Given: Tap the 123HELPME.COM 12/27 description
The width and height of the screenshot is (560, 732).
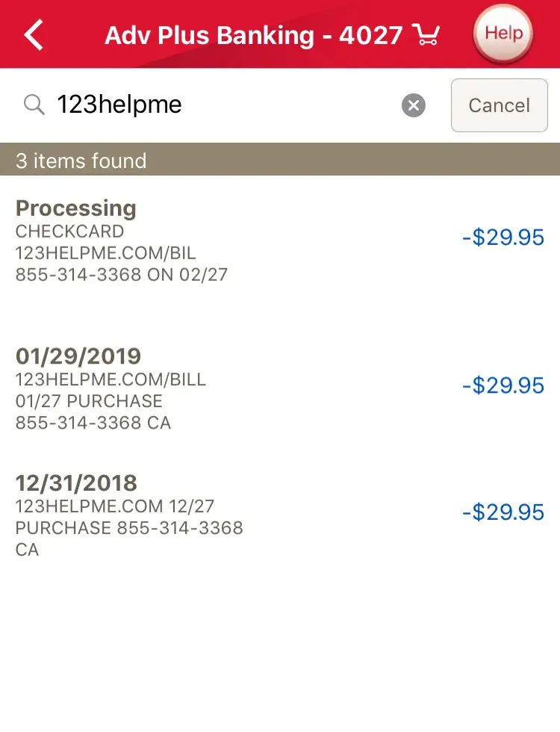Looking at the screenshot, I should tap(114, 506).
